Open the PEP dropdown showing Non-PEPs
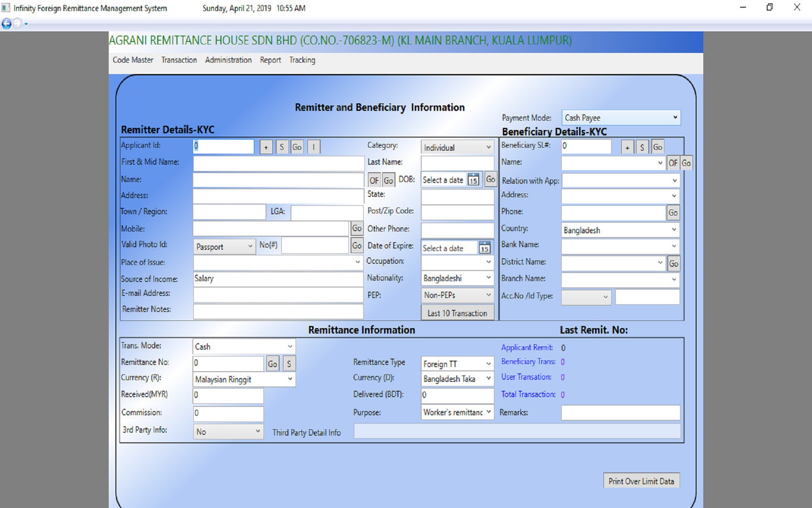 coord(457,295)
